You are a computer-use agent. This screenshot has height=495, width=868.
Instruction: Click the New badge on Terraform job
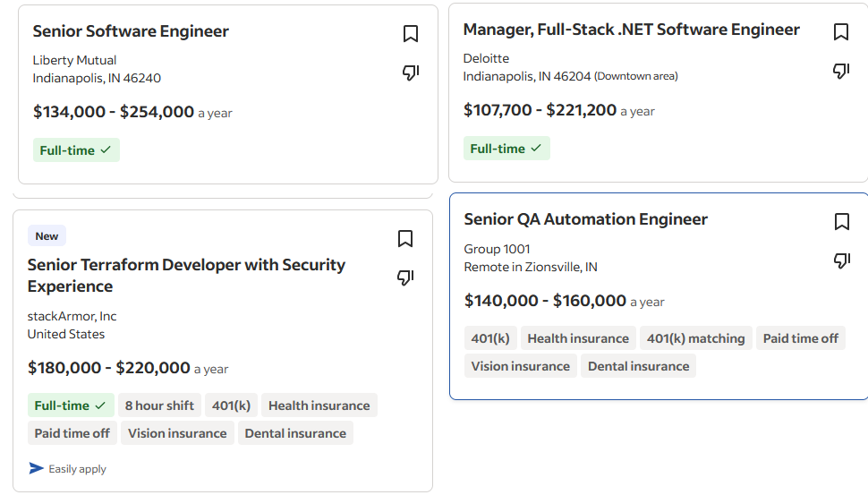click(47, 236)
